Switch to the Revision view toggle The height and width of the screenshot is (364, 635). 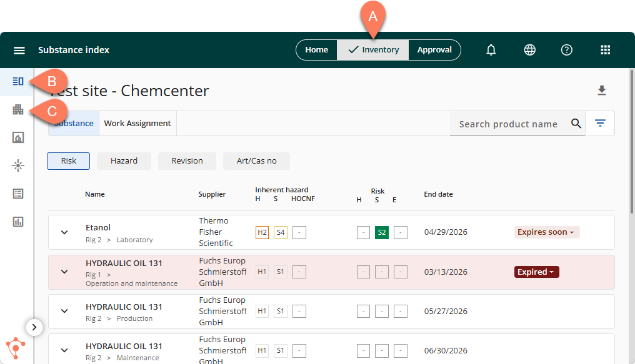187,161
